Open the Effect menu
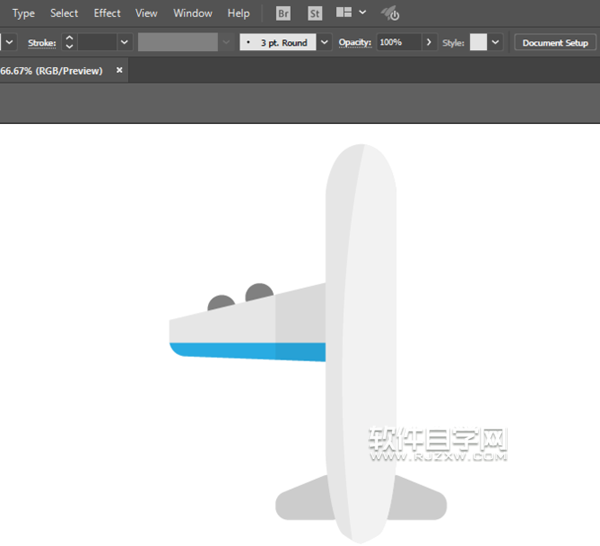The image size is (600, 546). (107, 14)
